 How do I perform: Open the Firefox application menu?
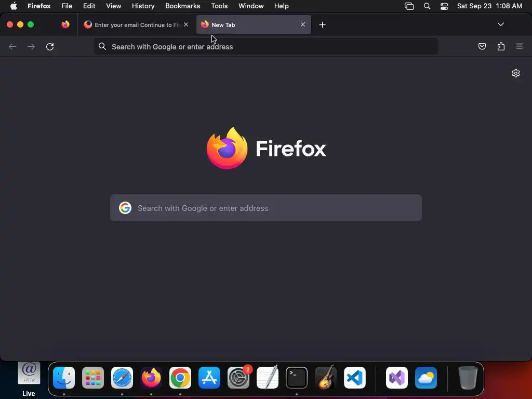coord(39,6)
